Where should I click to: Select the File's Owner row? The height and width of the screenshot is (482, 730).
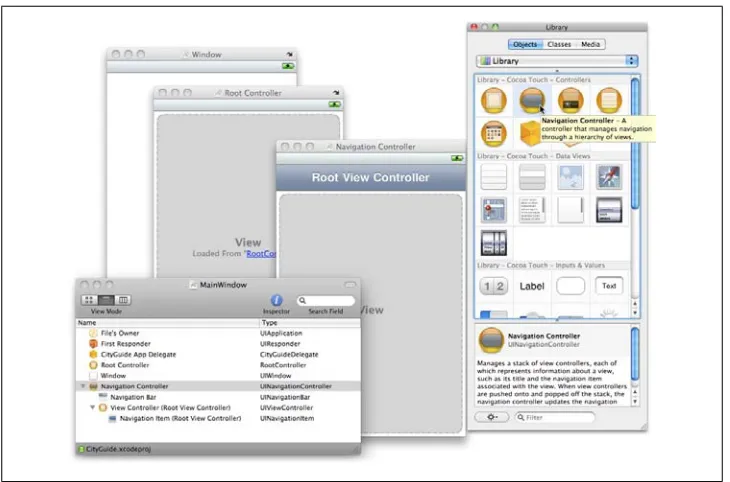click(218, 333)
